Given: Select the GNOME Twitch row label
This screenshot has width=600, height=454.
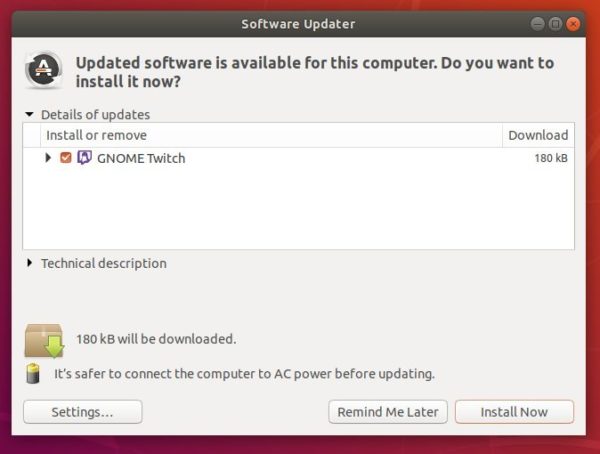Looking at the screenshot, I should [x=141, y=158].
